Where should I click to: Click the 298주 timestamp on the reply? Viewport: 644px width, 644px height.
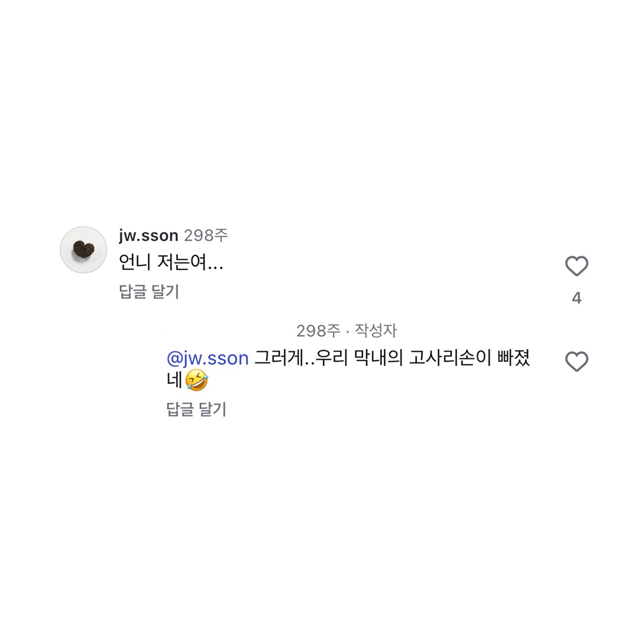(318, 331)
